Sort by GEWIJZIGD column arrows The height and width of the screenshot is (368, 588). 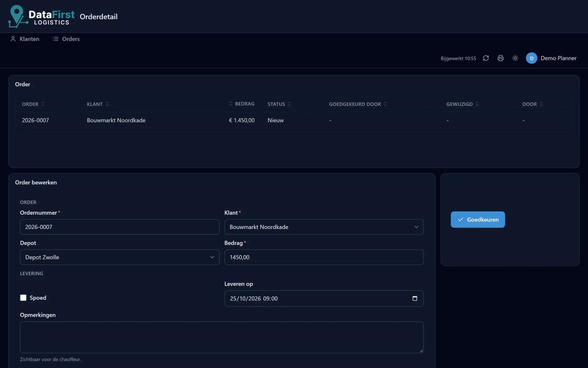(477, 104)
